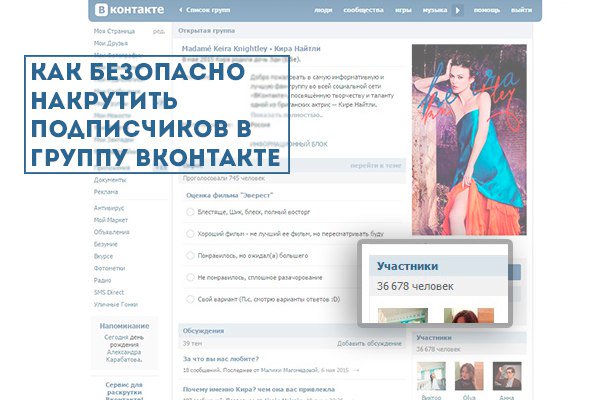
Task: Open discussion За что вы нас любите?
Action: [221, 359]
